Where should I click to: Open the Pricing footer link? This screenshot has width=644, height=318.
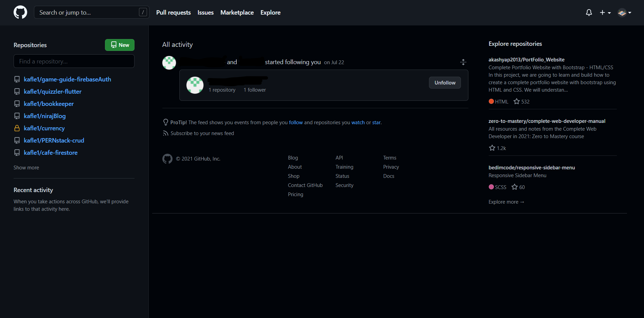coord(296,194)
